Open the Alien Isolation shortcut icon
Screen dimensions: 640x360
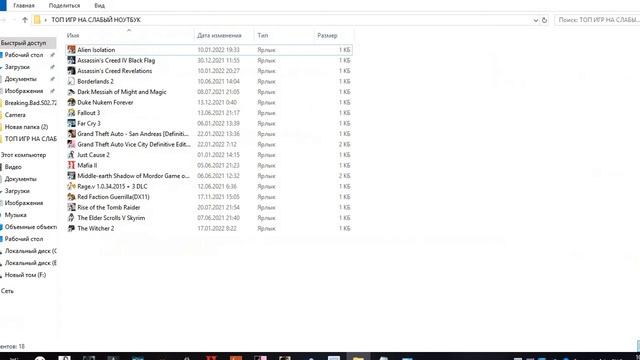click(x=71, y=50)
